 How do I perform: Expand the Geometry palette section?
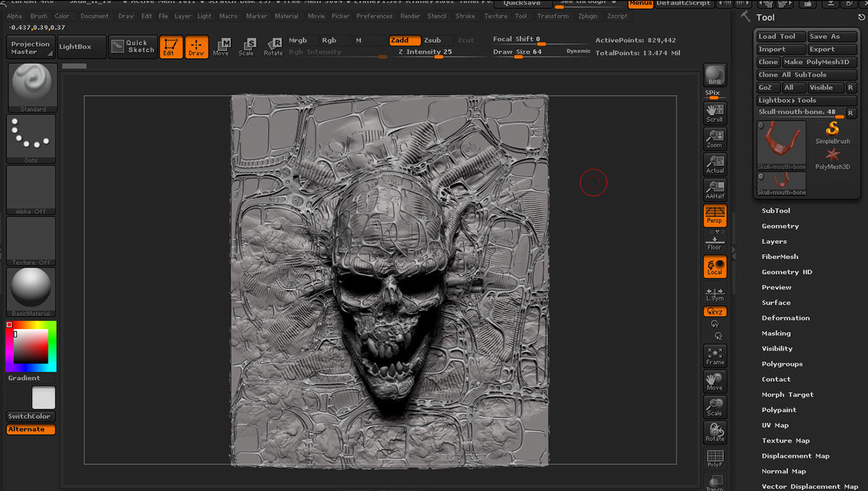(780, 226)
